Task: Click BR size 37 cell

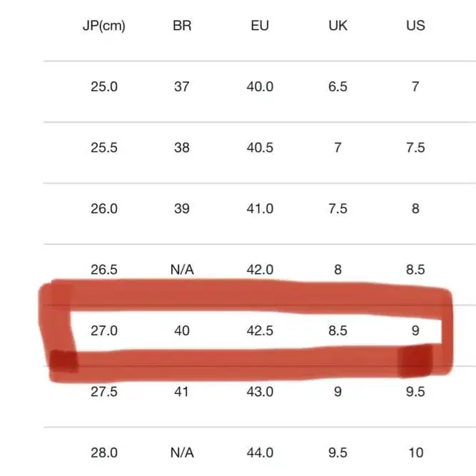Action: click(x=182, y=87)
